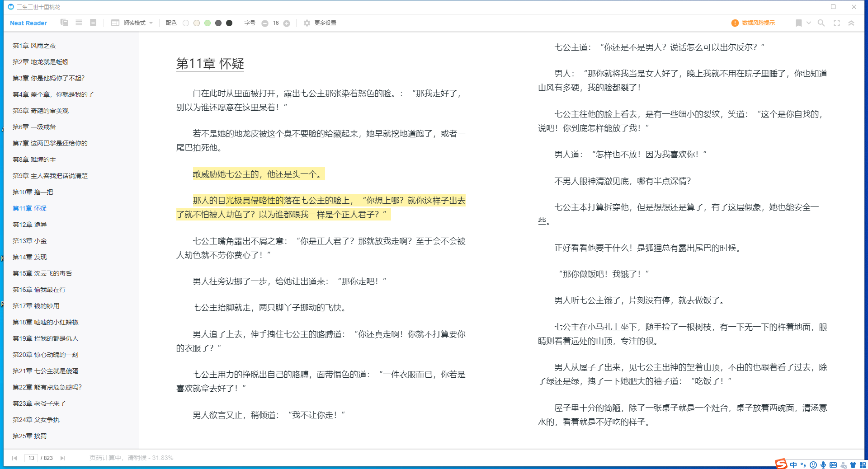
Task: Collapse the toolbar with double chevron
Action: [x=851, y=23]
